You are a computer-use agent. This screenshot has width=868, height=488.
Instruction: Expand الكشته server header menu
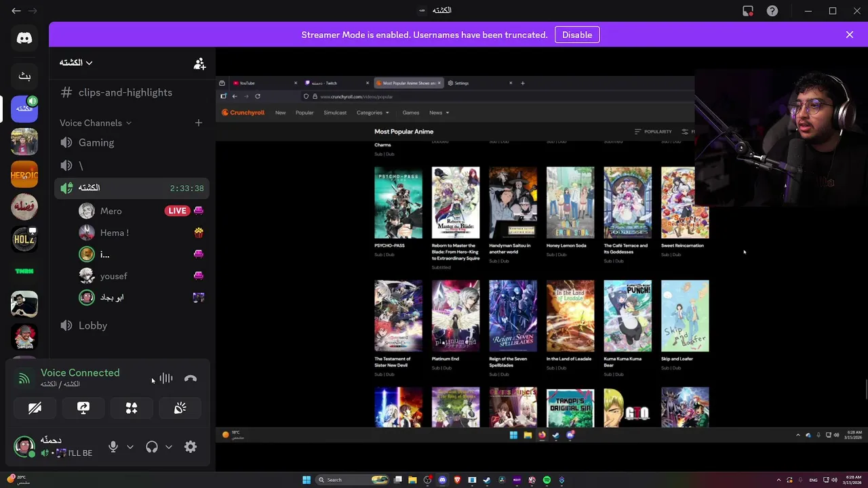pos(75,63)
